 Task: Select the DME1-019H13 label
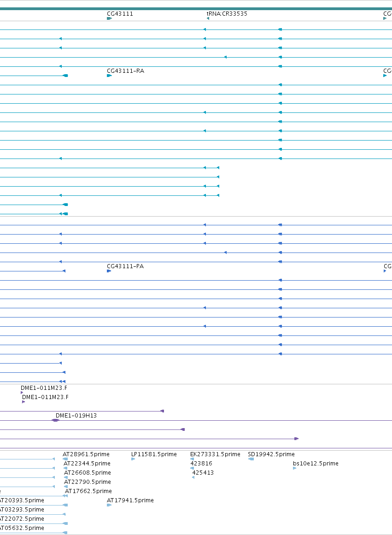[x=76, y=416]
